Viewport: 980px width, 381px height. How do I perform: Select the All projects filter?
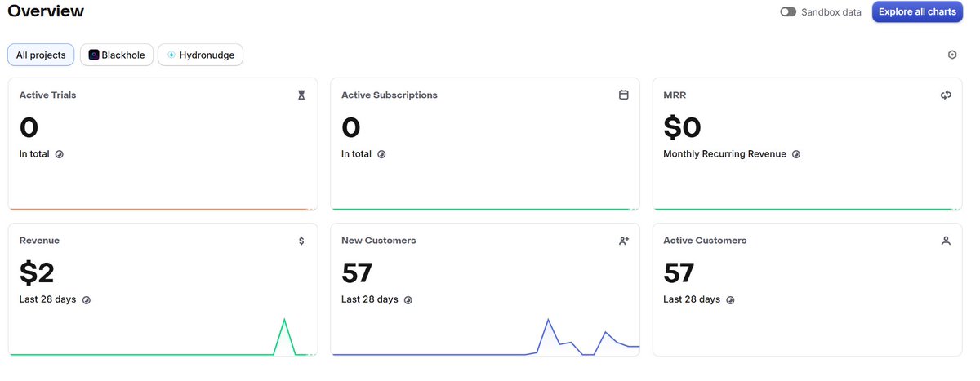pos(41,55)
